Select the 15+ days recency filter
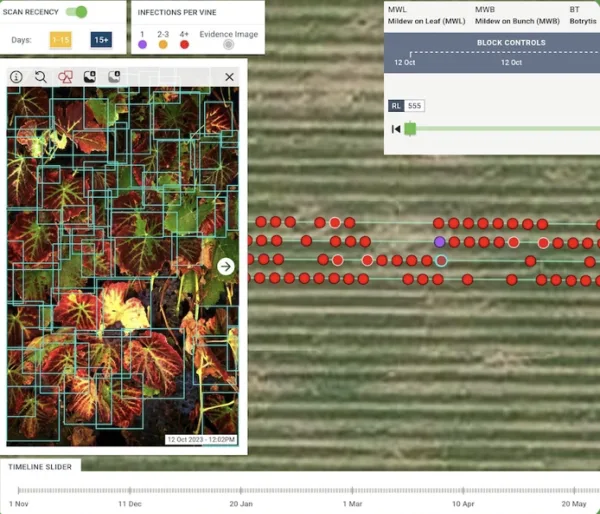The height and width of the screenshot is (514, 600). click(101, 40)
